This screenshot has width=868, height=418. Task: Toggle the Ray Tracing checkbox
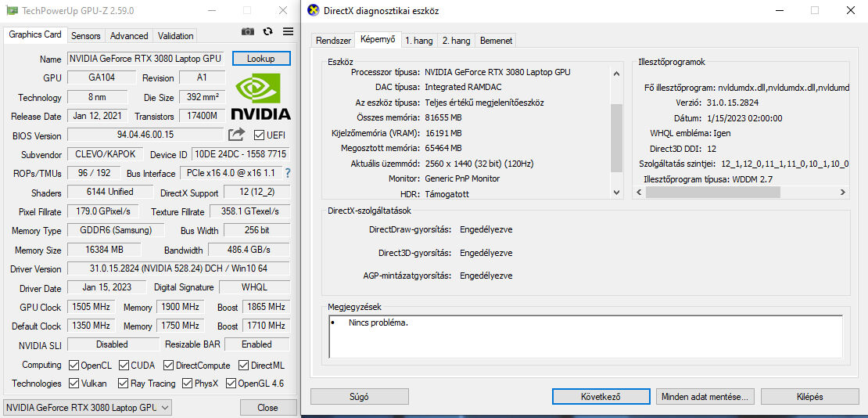pyautogui.click(x=124, y=383)
